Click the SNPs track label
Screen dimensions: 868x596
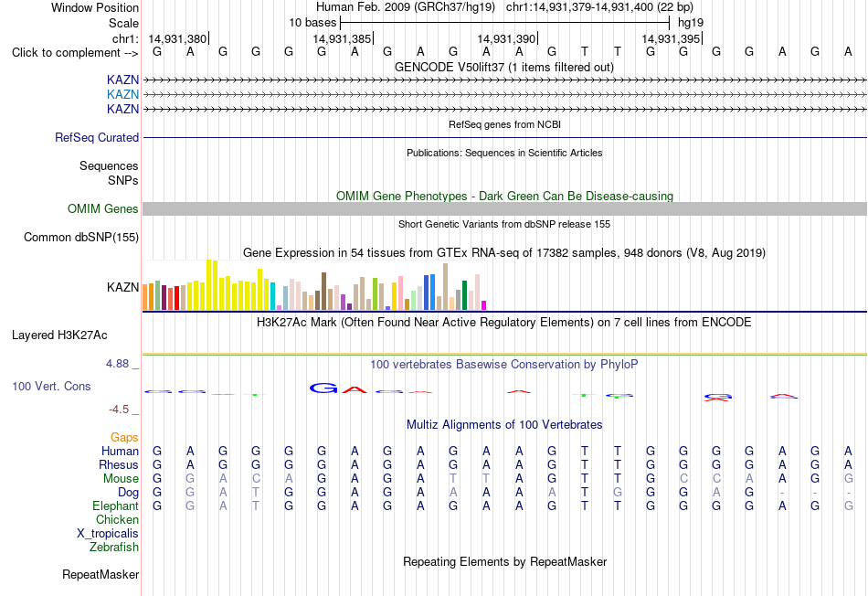[123, 180]
